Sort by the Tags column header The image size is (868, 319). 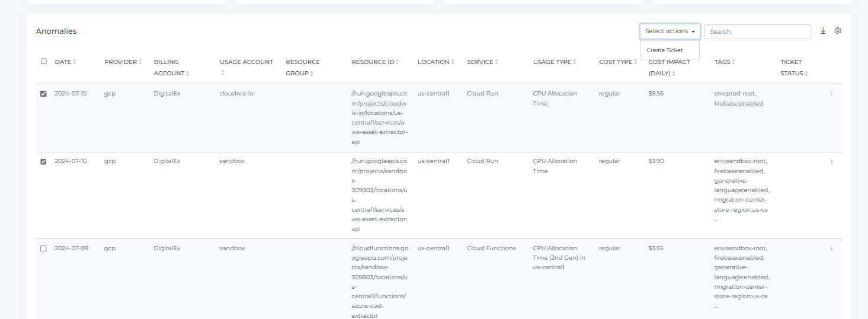725,62
